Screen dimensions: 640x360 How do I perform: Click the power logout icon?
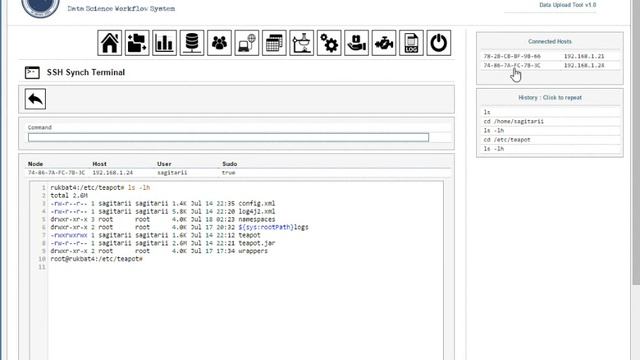pyautogui.click(x=439, y=43)
